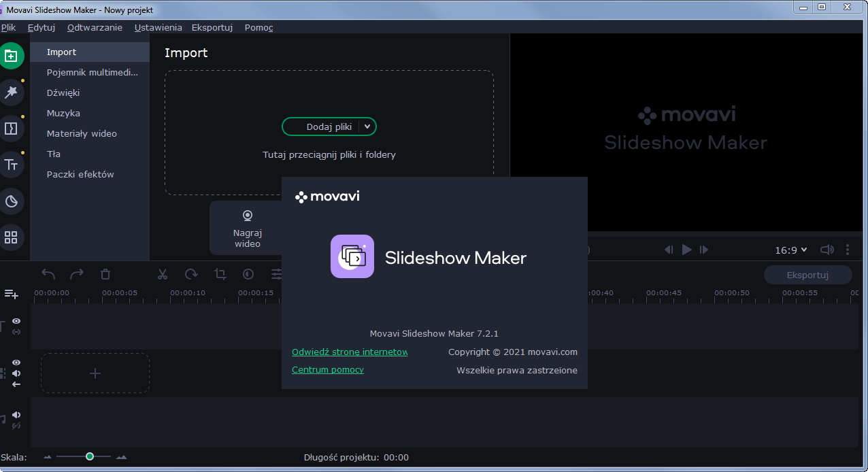The height and width of the screenshot is (472, 868).
Task: Mute the video track speaker
Action: tap(16, 373)
